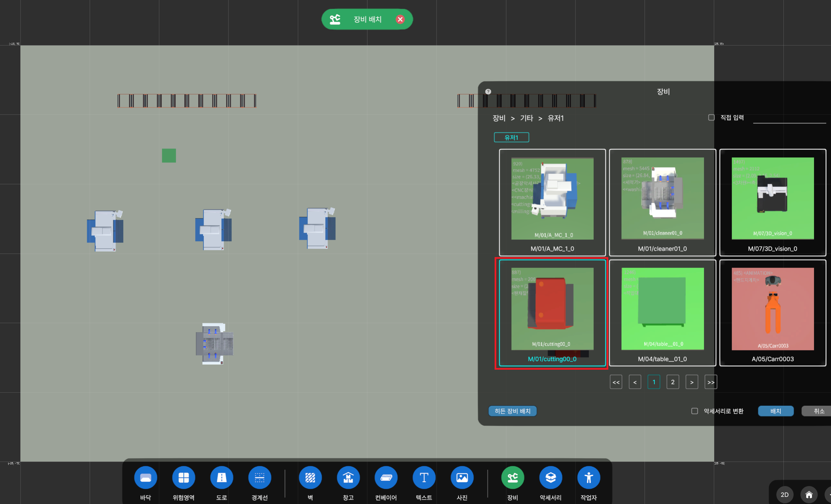Click 기타 in the breadcrumb path
This screenshot has height=504, width=831.
point(527,118)
